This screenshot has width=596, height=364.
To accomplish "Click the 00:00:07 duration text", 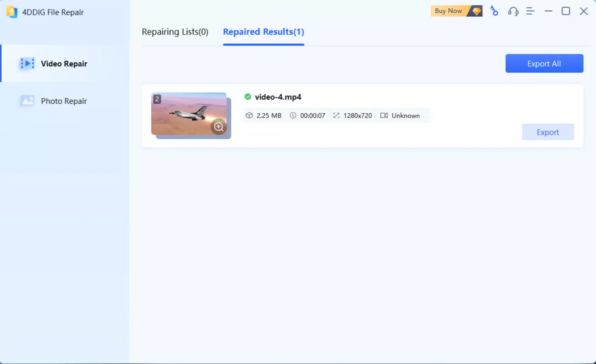I will click(x=313, y=116).
